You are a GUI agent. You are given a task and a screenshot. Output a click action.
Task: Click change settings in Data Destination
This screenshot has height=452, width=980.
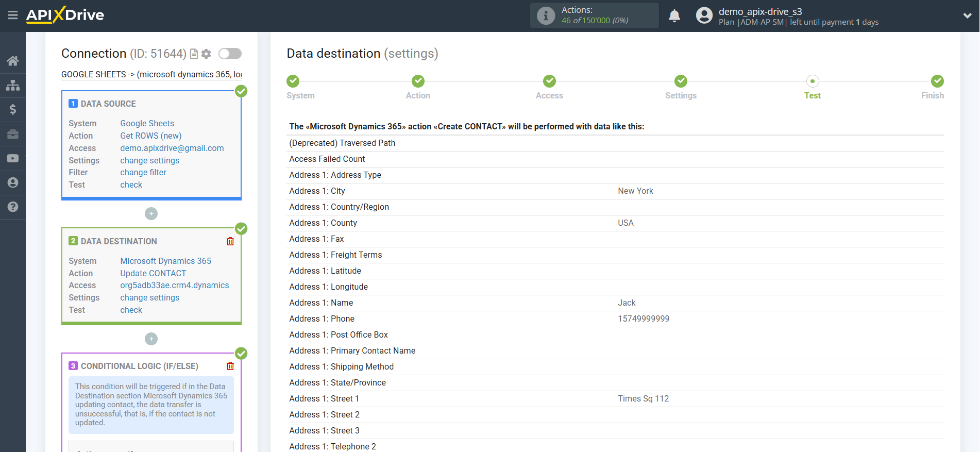[150, 297]
